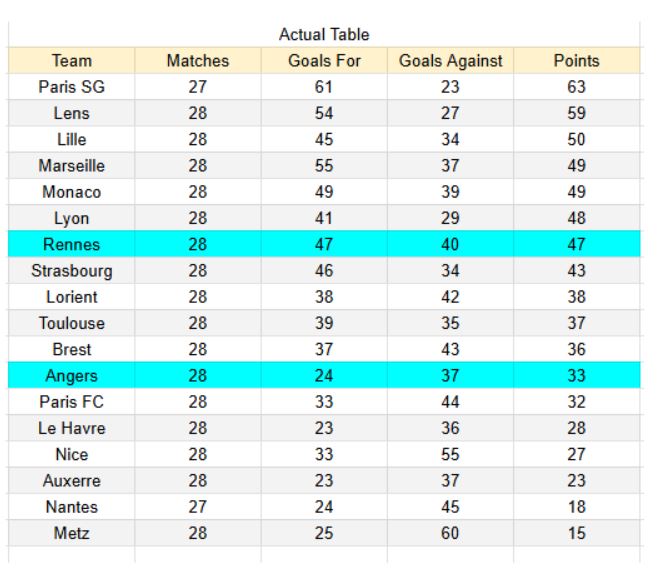Click the highlighted Rennes cell
Viewport: 661px width, 574px height.
point(71,245)
